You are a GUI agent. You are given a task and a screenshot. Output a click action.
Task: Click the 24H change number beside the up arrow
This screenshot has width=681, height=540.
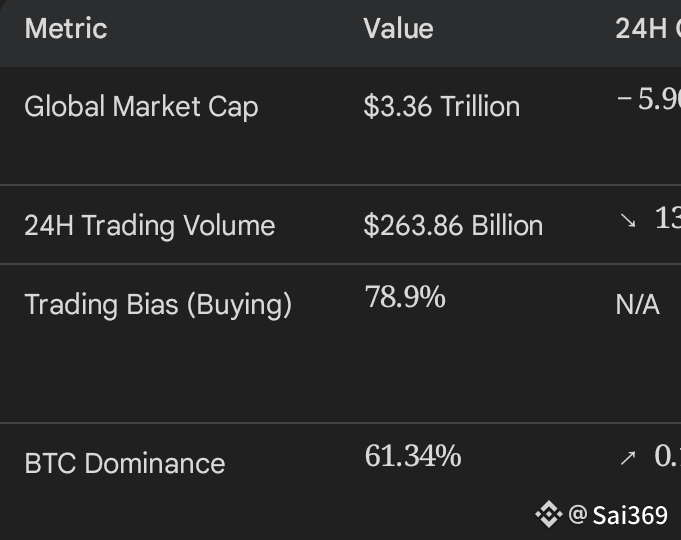pyautogui.click(x=667, y=456)
